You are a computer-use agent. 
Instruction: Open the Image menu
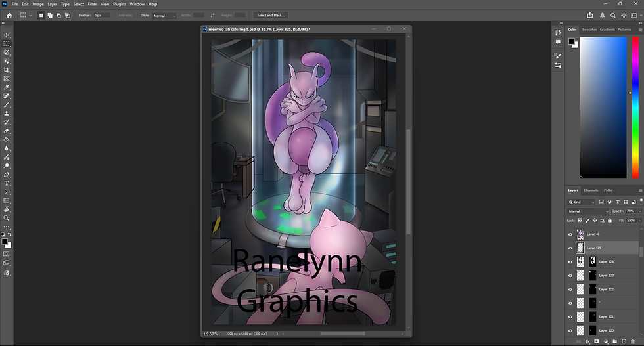pos(38,4)
